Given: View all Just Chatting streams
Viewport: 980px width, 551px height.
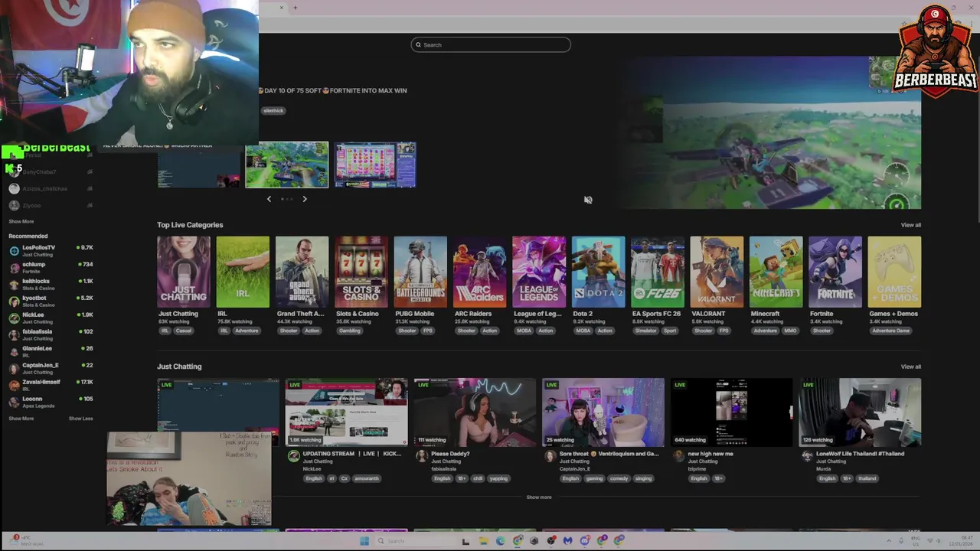Looking at the screenshot, I should coord(911,367).
